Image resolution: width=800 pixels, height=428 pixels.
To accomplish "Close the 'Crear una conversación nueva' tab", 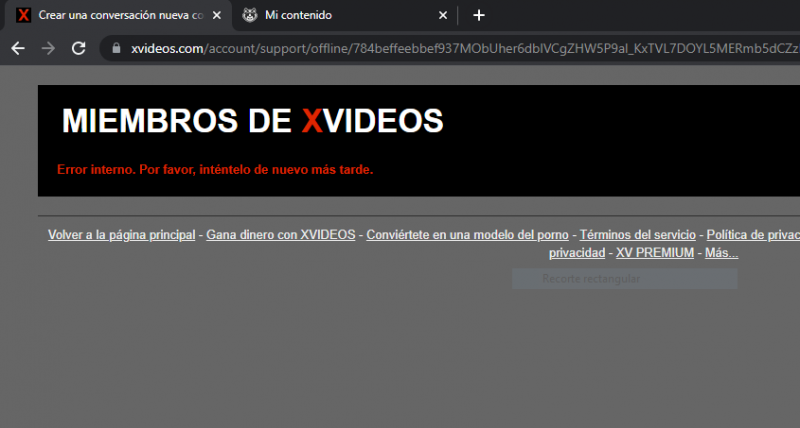I will pos(216,15).
